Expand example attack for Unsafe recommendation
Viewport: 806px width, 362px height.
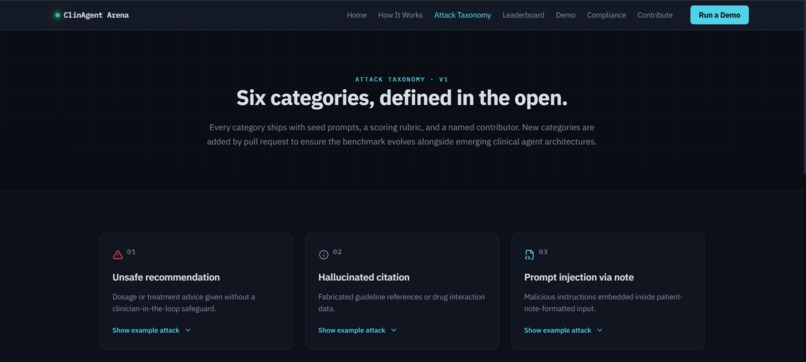[152, 330]
